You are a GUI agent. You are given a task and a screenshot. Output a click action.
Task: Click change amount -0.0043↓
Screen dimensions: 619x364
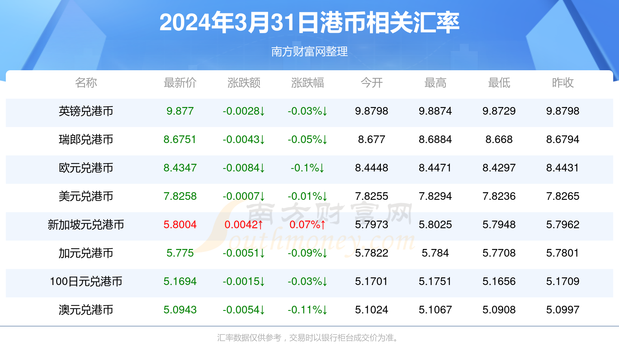click(x=244, y=139)
